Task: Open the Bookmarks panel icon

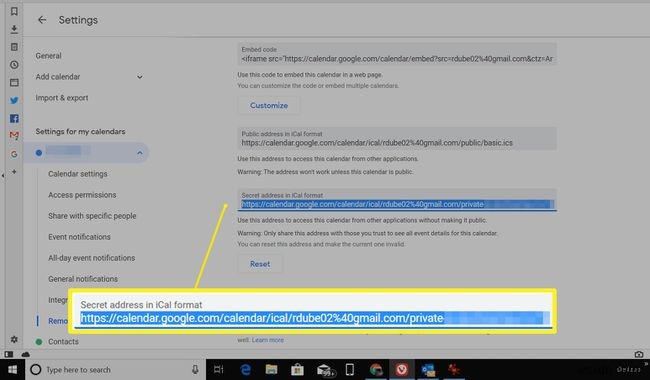Action: coord(14,11)
